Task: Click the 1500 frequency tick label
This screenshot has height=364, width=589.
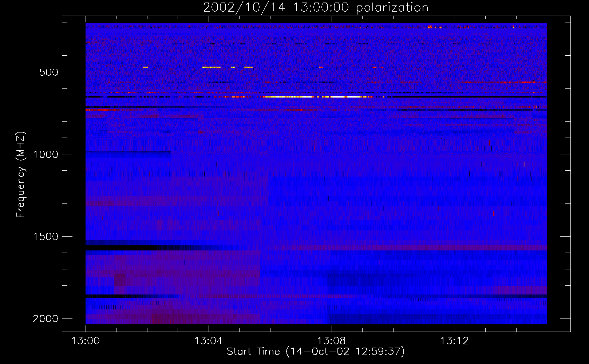Action: pos(46,237)
